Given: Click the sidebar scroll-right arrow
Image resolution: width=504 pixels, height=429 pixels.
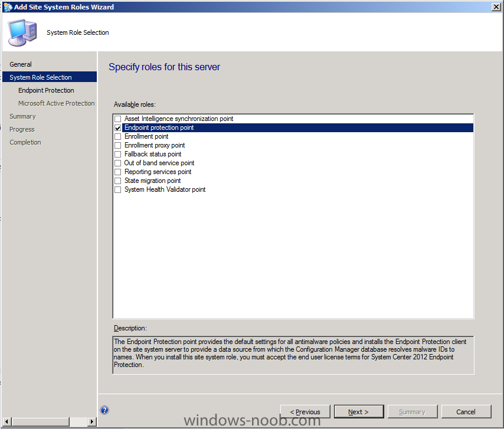Looking at the screenshot, I should coord(92,421).
